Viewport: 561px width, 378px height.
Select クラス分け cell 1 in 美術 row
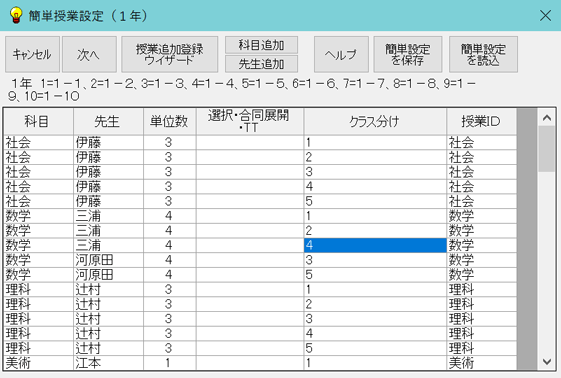[x=375, y=363]
